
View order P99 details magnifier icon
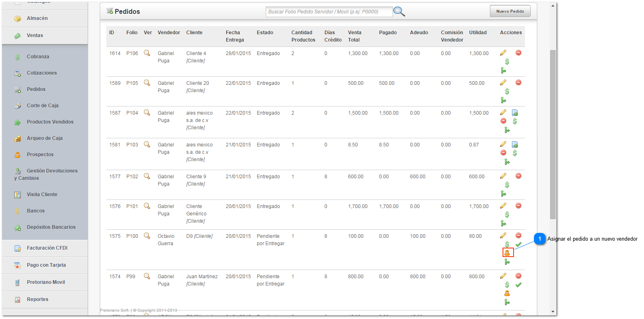(x=147, y=276)
